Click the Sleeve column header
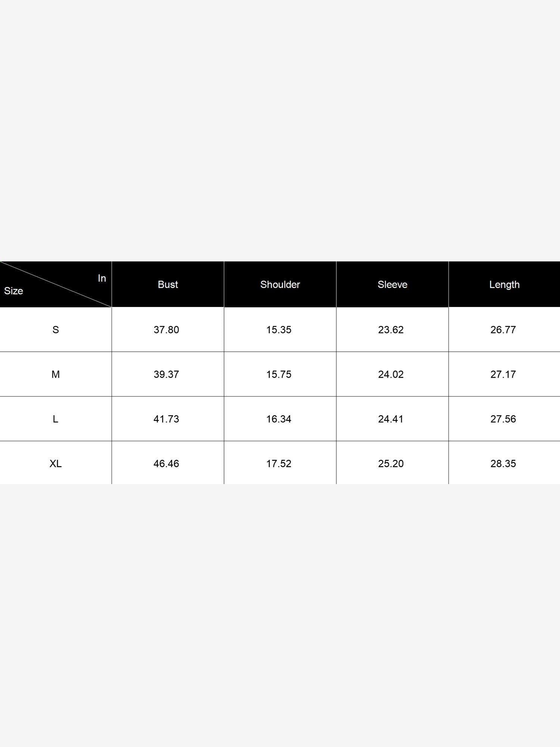The image size is (560, 747). [392, 285]
